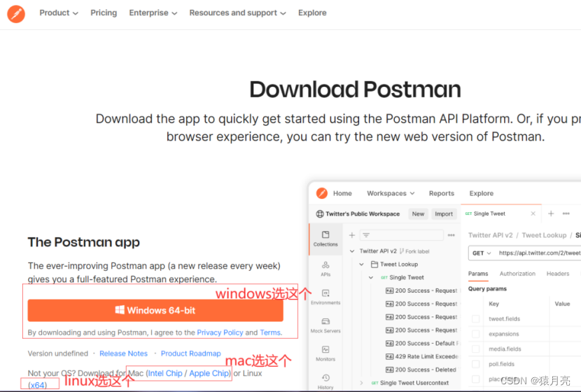This screenshot has width=581, height=392.
Task: Open the 200 Success - Deleted example
Action: [x=421, y=370]
